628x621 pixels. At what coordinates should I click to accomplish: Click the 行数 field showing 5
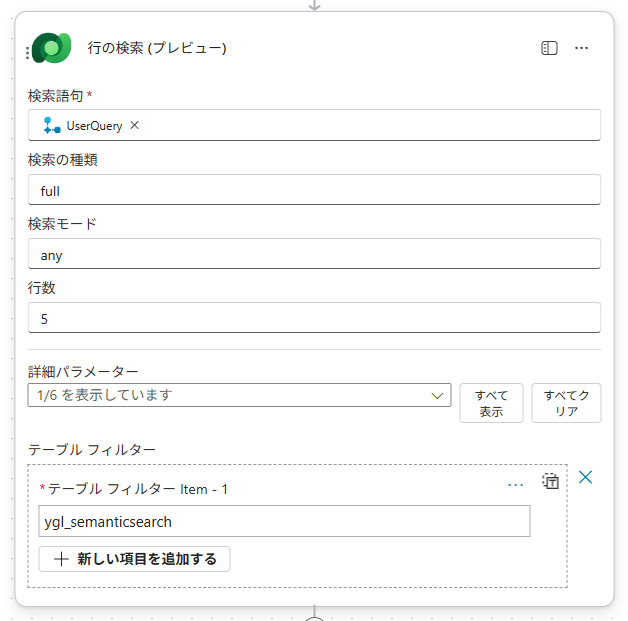[x=314, y=318]
